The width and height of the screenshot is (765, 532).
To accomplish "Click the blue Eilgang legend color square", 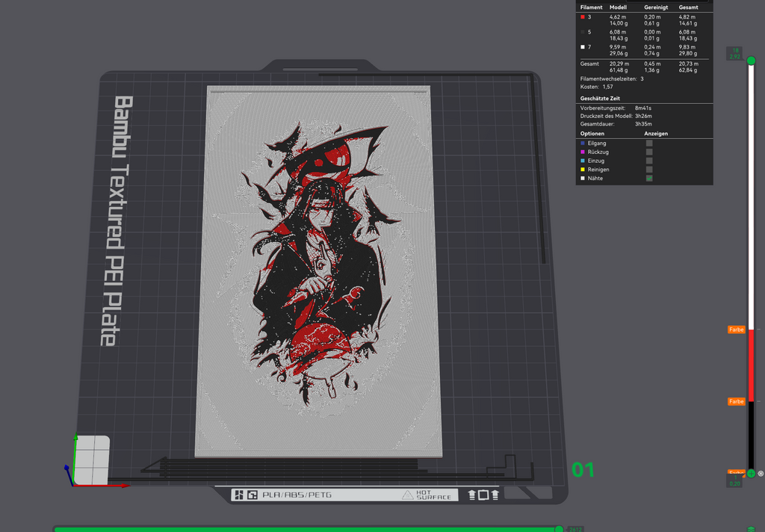I will [x=583, y=143].
